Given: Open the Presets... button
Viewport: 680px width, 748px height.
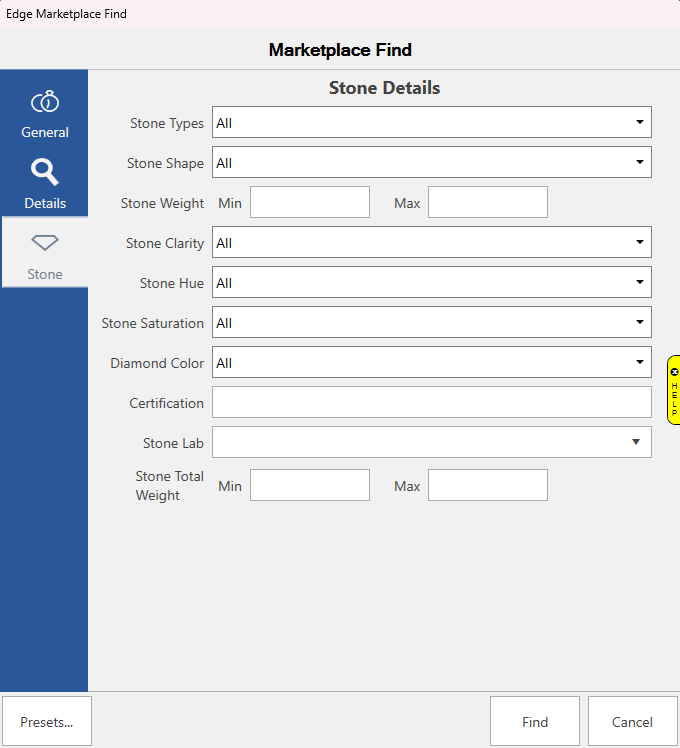Looking at the screenshot, I should pos(47,721).
